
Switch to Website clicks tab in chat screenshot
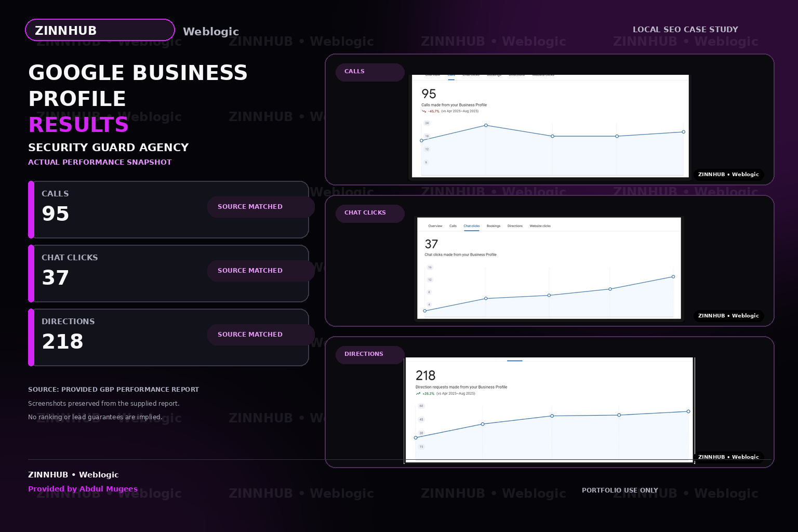tap(540, 226)
